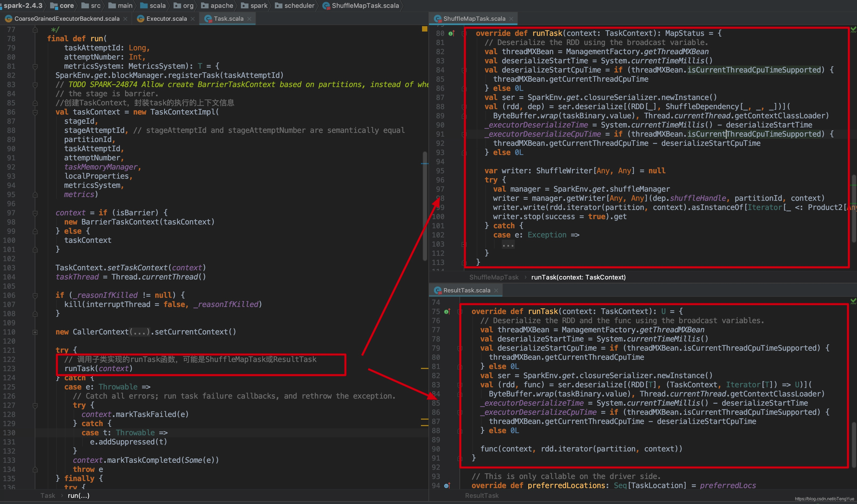This screenshot has width=857, height=504.
Task: Open the CoarseGrainedExecutorBackend.scala tab
Action: 67,19
